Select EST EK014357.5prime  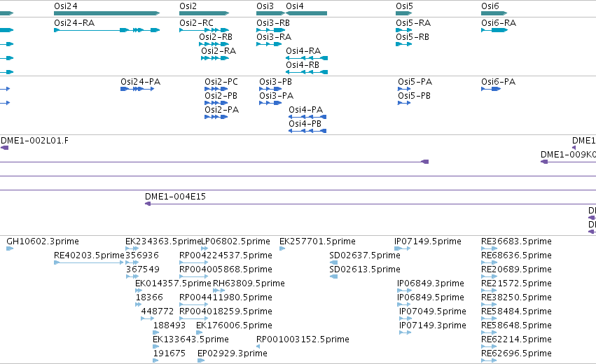tap(139, 290)
